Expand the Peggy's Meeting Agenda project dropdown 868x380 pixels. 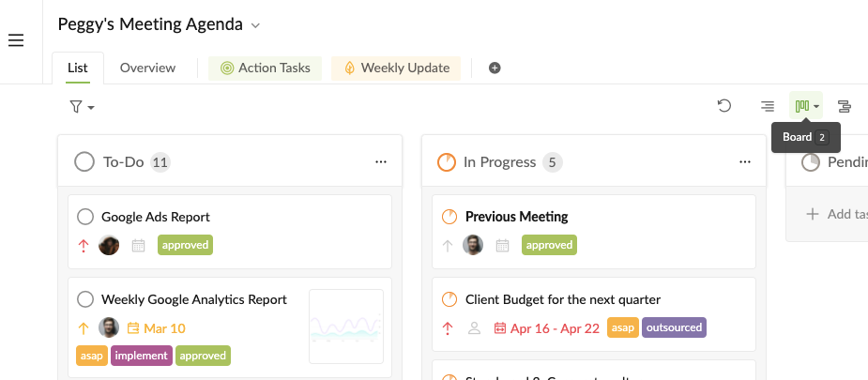(x=255, y=25)
